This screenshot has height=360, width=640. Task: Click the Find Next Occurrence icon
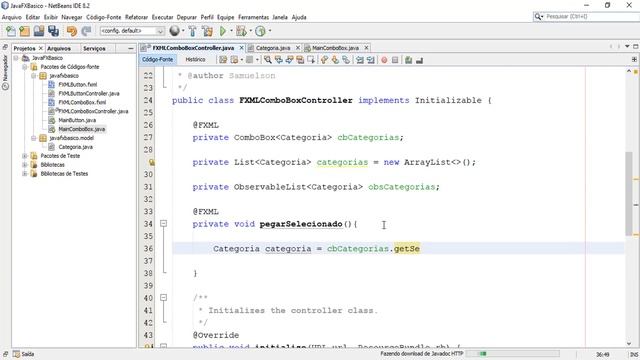coord(289,60)
